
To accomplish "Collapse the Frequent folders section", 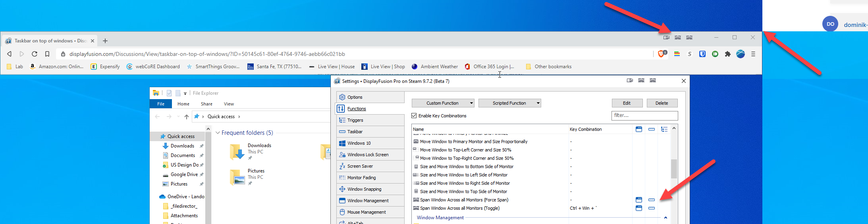I will coord(218,133).
